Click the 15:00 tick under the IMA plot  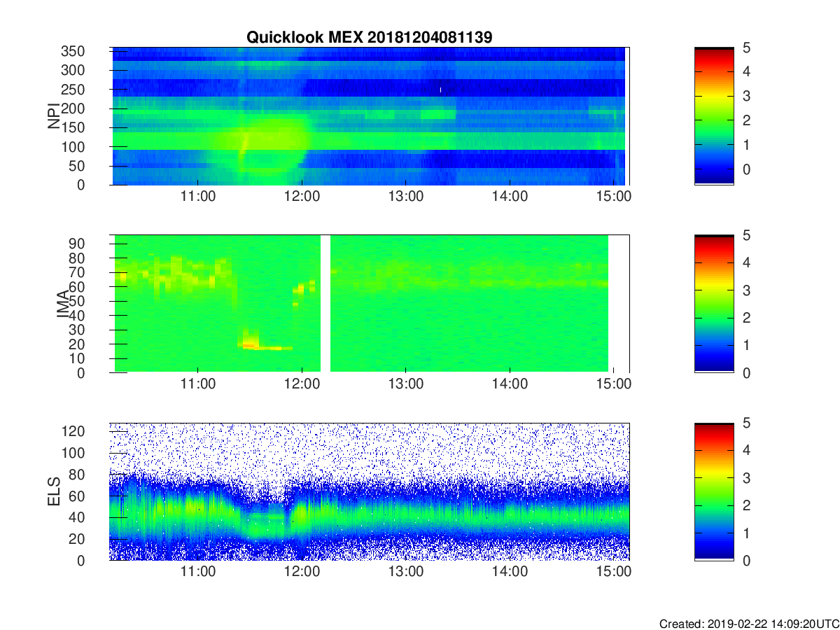pyautogui.click(x=612, y=384)
